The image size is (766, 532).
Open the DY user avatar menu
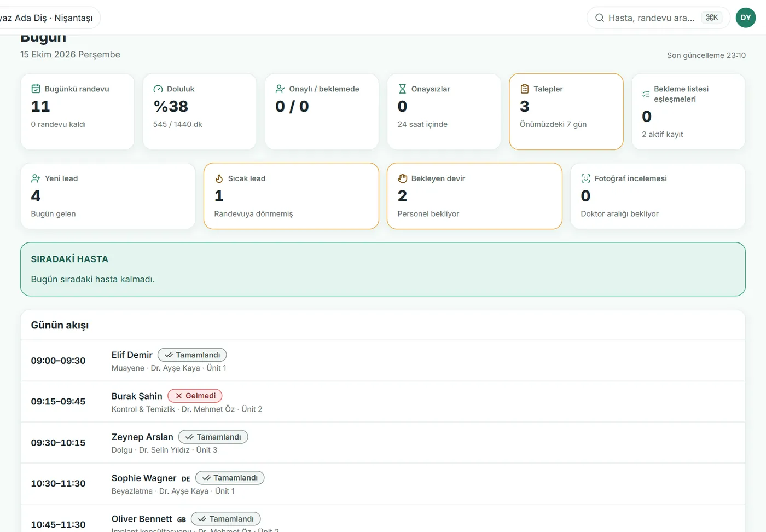746,18
